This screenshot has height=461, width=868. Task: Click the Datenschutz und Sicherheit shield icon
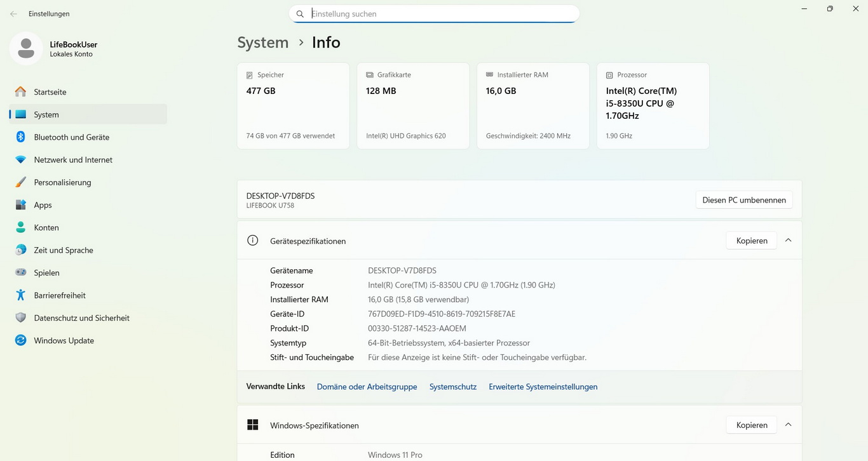point(21,318)
